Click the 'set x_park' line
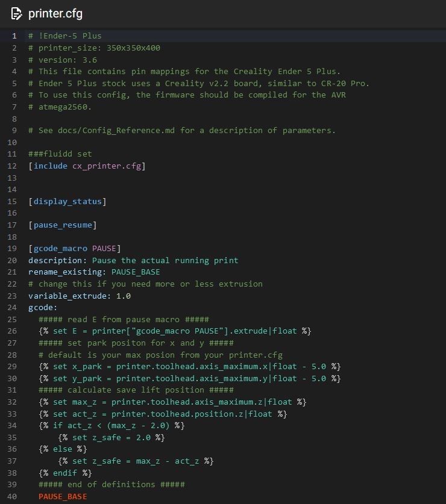 tap(189, 367)
